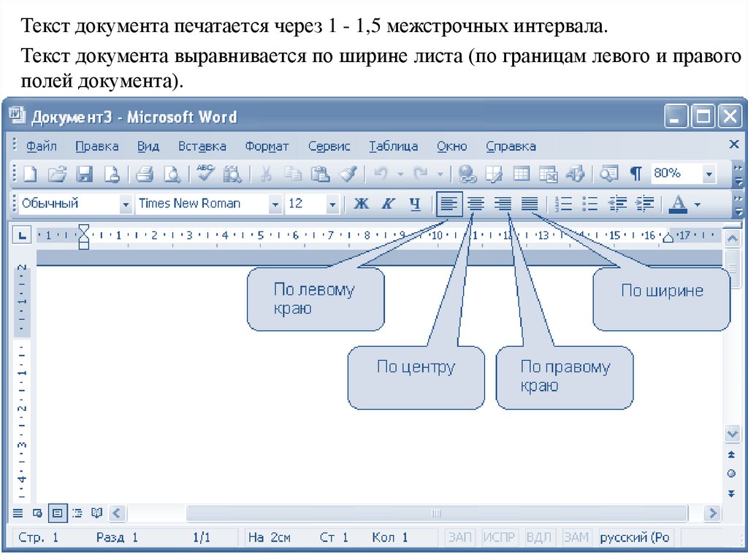Click the vertical scroll down arrow
This screenshot has height=560, width=748.
point(732,434)
